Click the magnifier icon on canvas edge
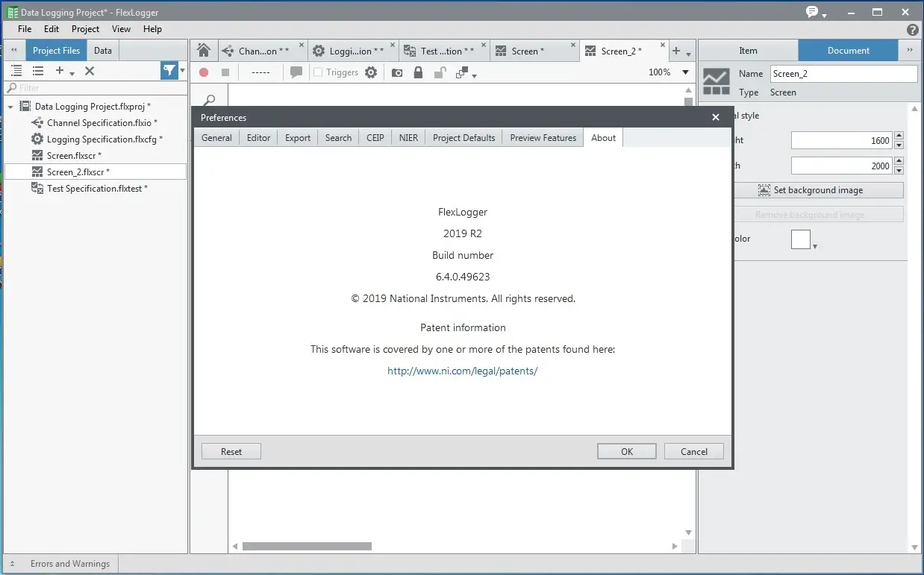 coord(210,101)
